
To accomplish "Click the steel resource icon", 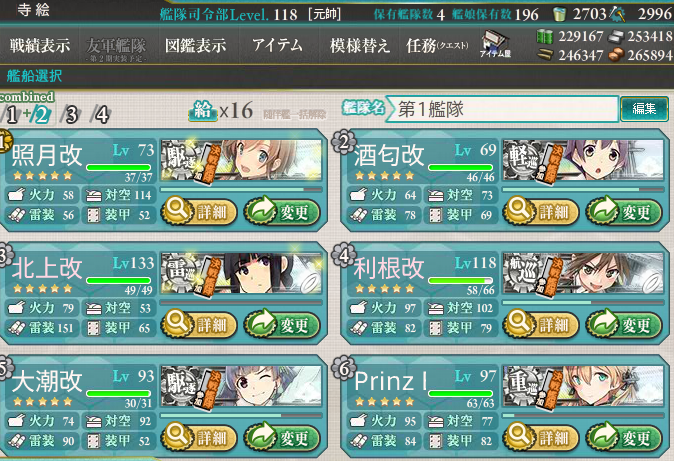I will tap(616, 37).
